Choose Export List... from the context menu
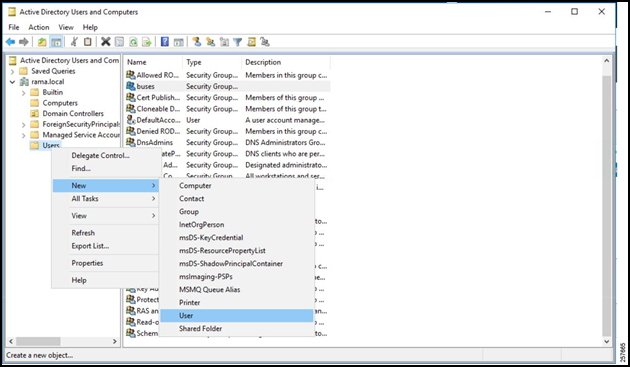This screenshot has width=630, height=367. click(x=106, y=246)
